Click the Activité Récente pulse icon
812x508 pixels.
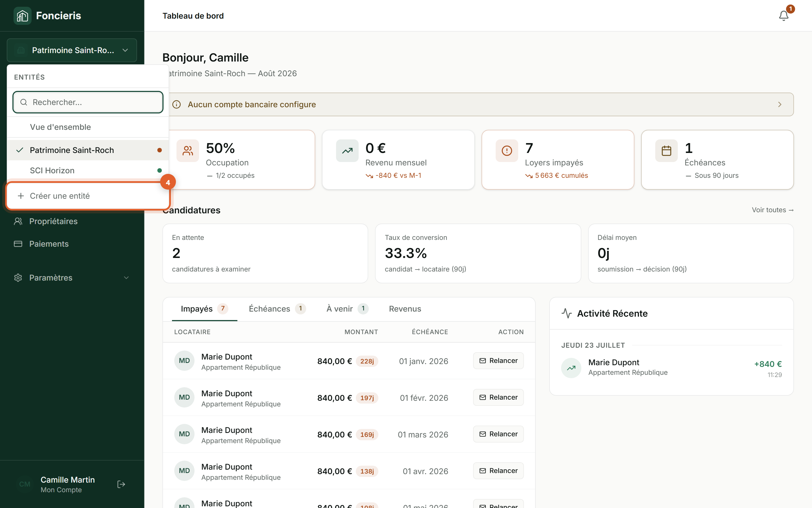[x=567, y=313]
